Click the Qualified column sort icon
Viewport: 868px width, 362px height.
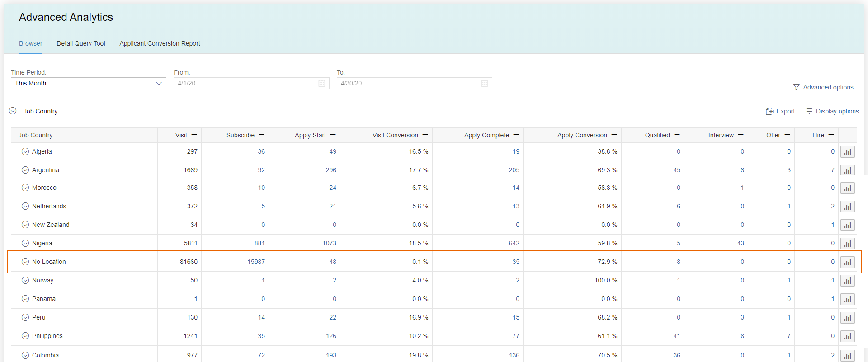point(677,135)
